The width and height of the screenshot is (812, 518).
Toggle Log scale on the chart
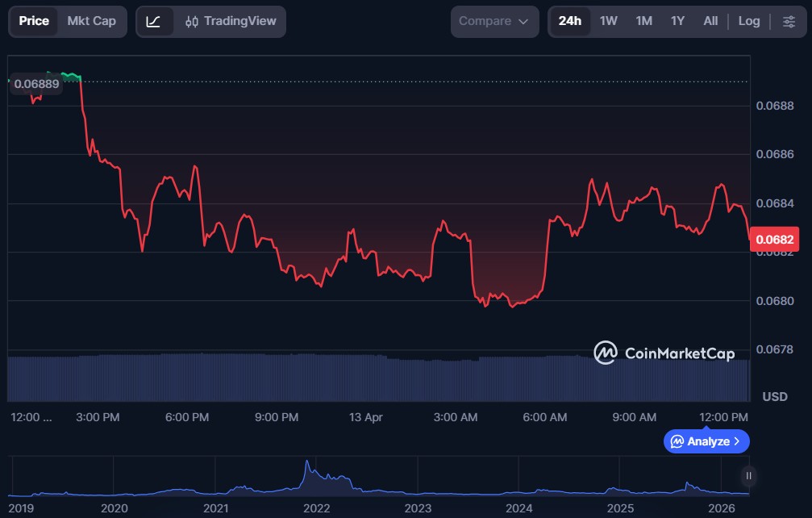[x=748, y=21]
